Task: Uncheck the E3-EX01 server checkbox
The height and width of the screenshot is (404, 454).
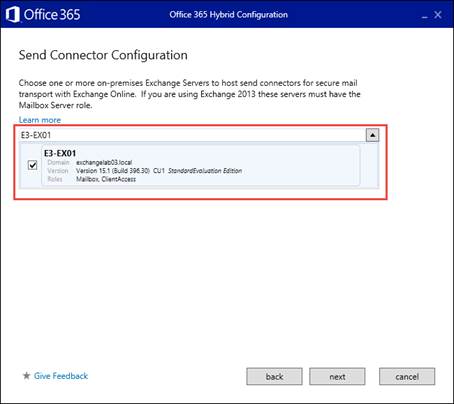Action: click(33, 165)
